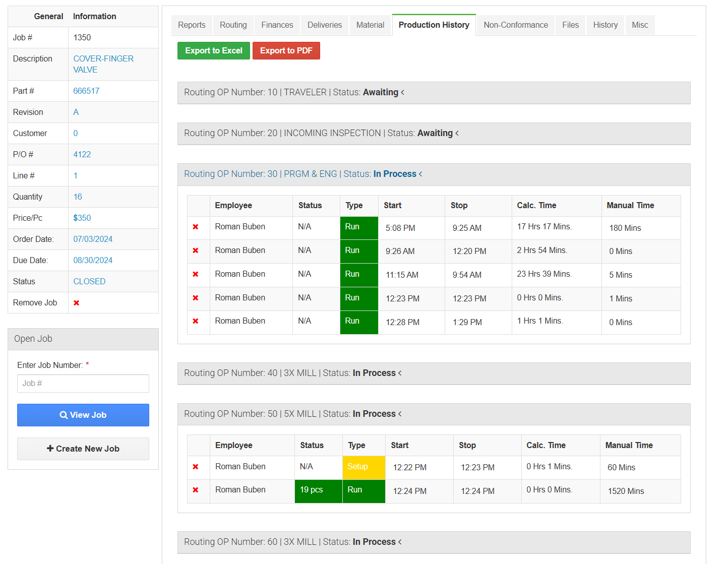Delete the Setup entry in OP 50
This screenshot has width=728, height=564.
[x=196, y=467]
